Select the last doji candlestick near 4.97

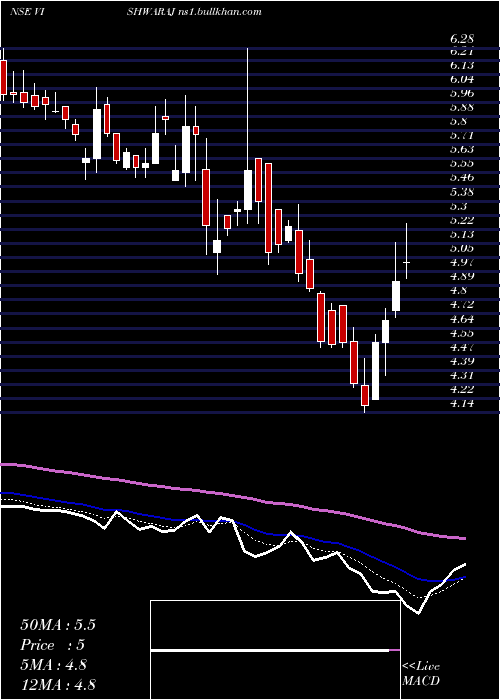[406, 262]
